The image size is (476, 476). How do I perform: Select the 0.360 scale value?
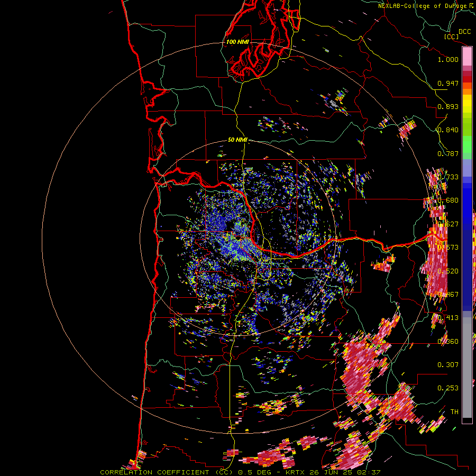448,342
